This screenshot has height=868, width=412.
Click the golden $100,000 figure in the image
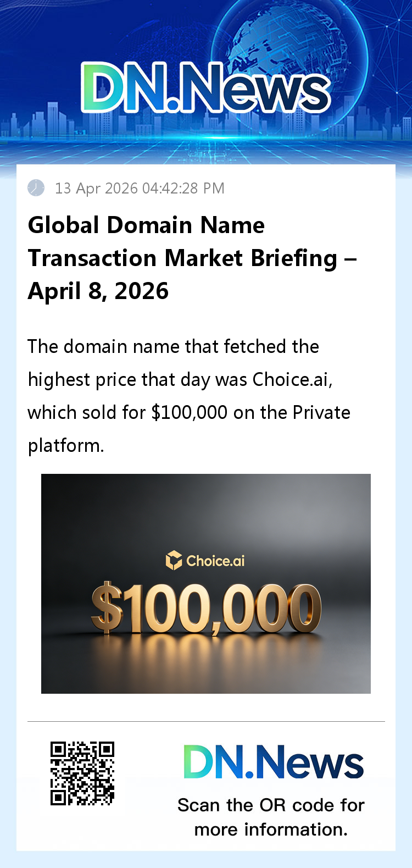(x=206, y=609)
